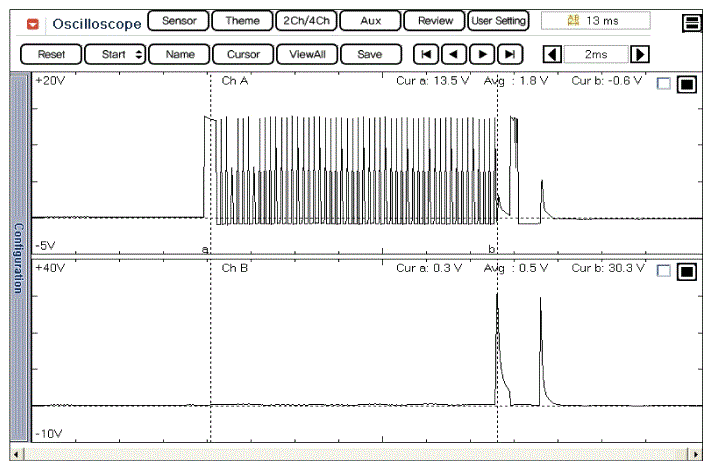The image size is (712, 470).
Task: Step back one frame with left arrow
Action: point(454,55)
